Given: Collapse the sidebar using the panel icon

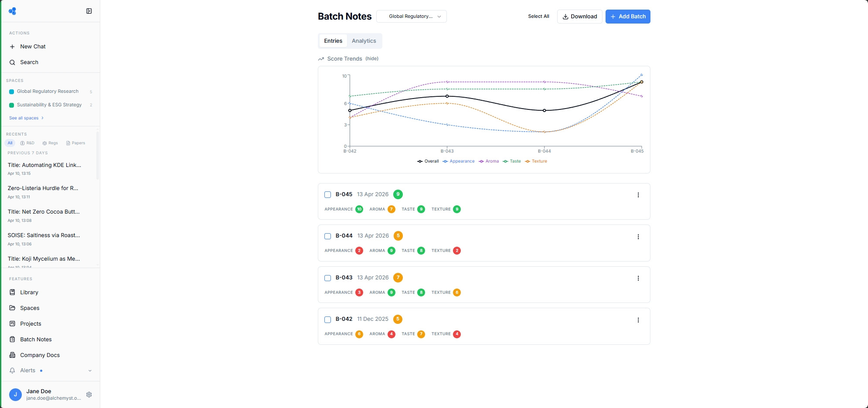Looking at the screenshot, I should (x=89, y=10).
